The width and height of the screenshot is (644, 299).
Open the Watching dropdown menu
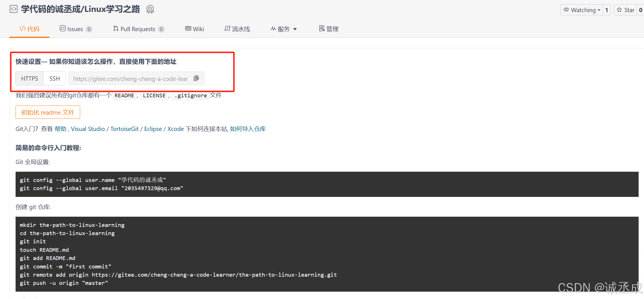[582, 10]
